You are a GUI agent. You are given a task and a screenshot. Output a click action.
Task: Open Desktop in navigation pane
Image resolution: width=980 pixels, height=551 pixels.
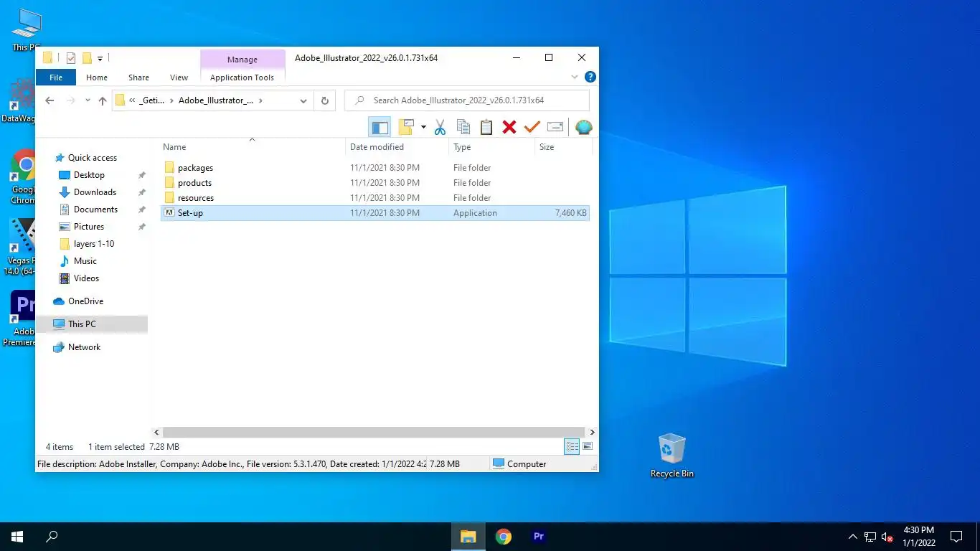click(89, 175)
